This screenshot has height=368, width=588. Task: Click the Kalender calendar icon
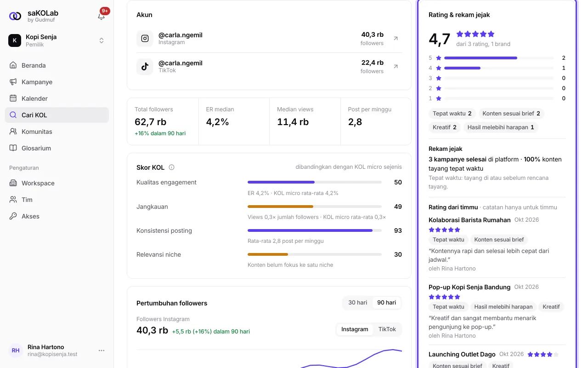click(13, 98)
